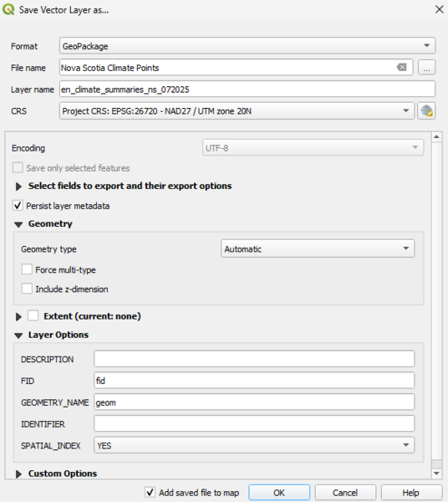Open the Format dropdown showing GeoPackage
This screenshot has height=502, width=448.
pyautogui.click(x=247, y=46)
